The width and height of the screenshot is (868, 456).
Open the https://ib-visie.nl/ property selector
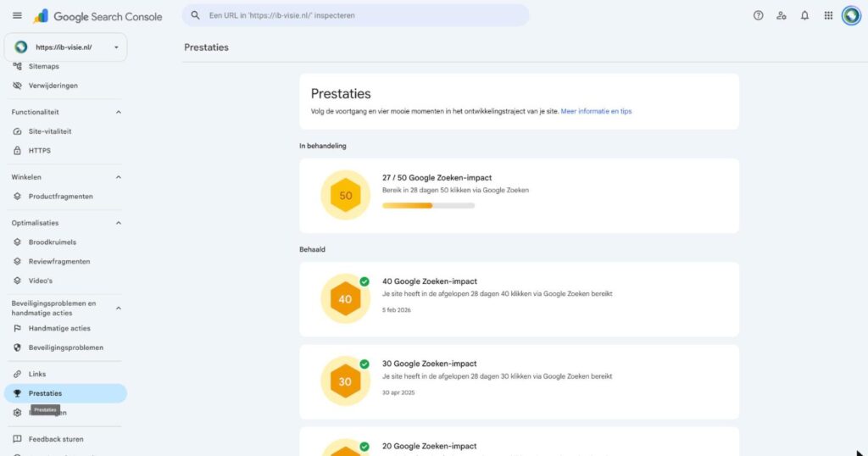pyautogui.click(x=65, y=47)
